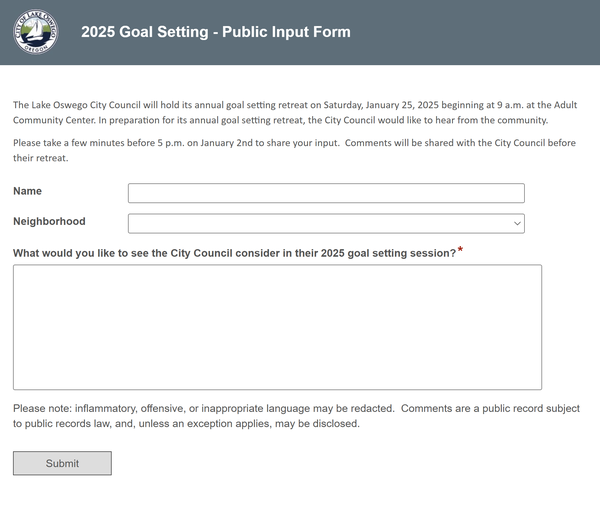Submit the public input form
The height and width of the screenshot is (508, 600).
click(x=62, y=463)
